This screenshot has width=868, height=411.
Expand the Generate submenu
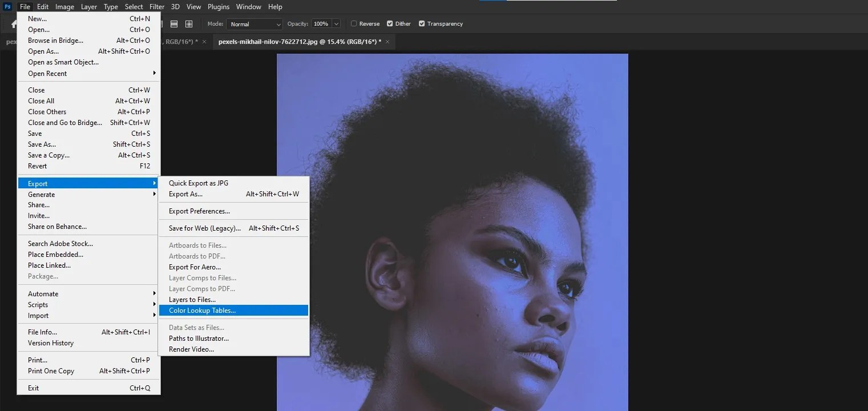pos(41,194)
